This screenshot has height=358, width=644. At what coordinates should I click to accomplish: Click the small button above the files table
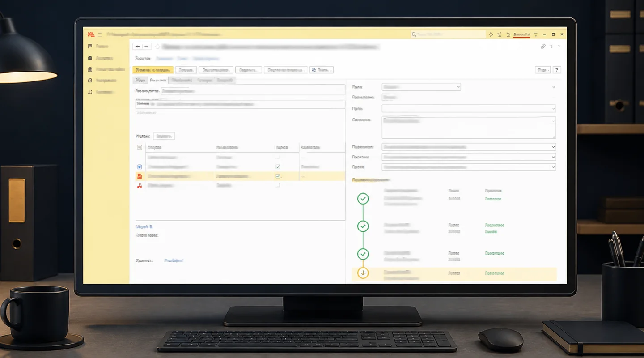(164, 136)
